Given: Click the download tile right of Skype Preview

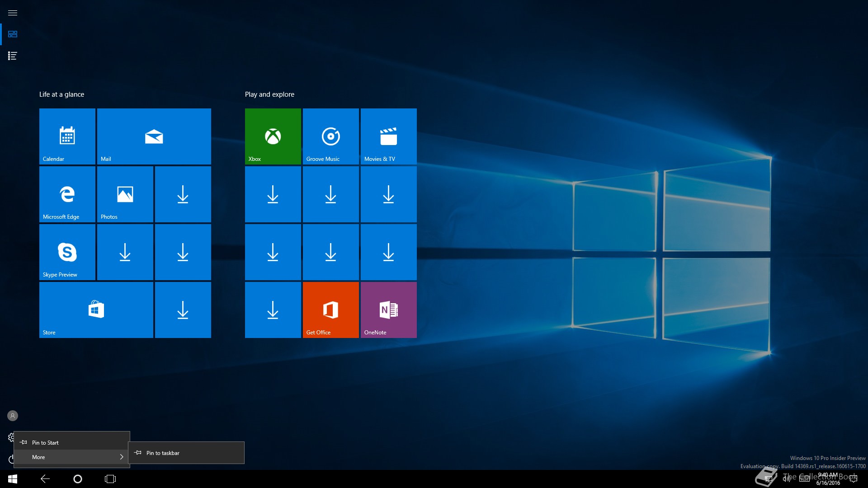Looking at the screenshot, I should (x=125, y=252).
